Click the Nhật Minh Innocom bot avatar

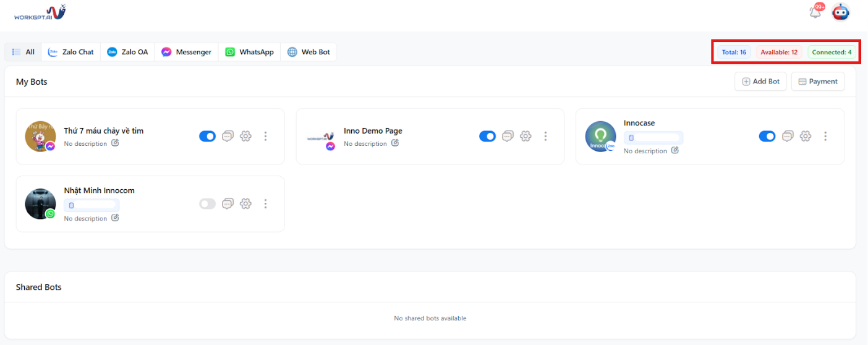(41, 203)
